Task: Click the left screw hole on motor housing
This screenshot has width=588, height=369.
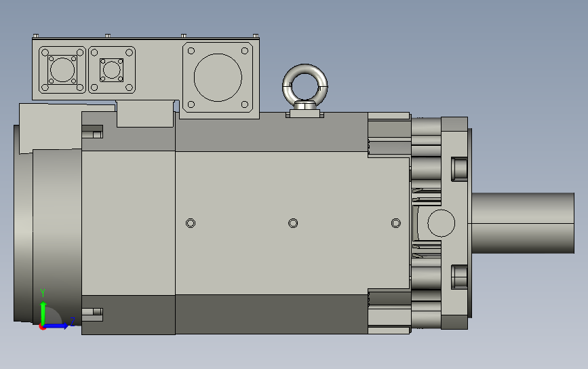Action: pos(191,223)
